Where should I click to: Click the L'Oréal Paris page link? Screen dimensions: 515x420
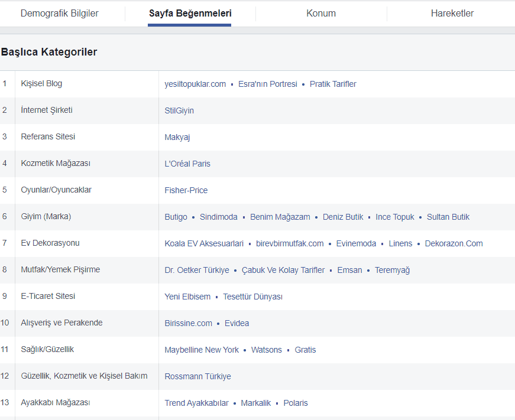pyautogui.click(x=187, y=163)
